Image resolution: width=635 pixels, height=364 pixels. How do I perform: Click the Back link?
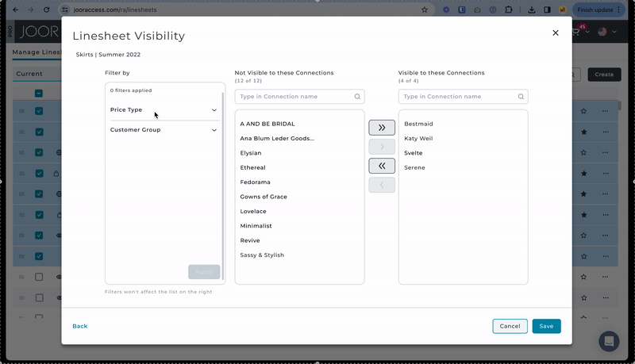(80, 326)
